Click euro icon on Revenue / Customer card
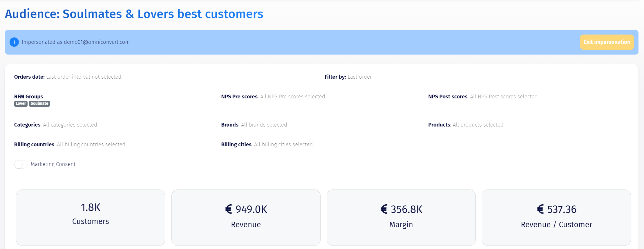 540,209
